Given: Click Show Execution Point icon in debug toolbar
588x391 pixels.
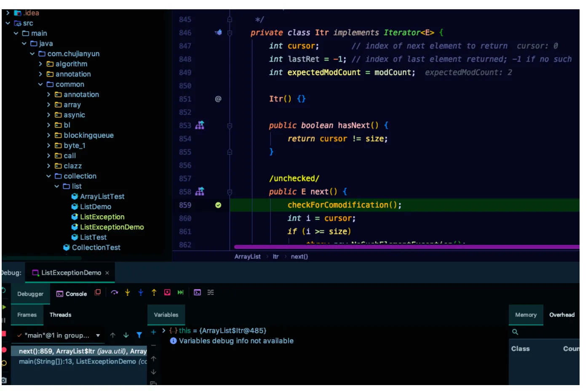Looking at the screenshot, I should pos(98,292).
